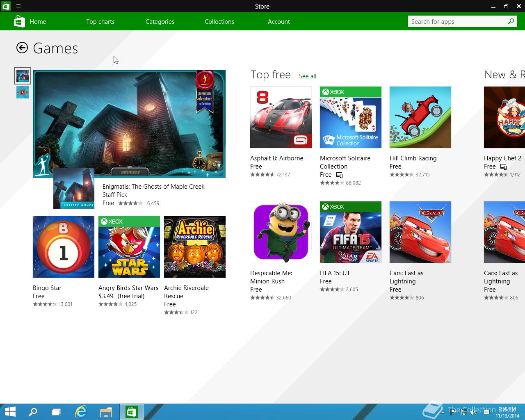Viewport: 525px width, 420px height.
Task: Open Despicable Me: Minion Rush icon
Action: pos(281,232)
